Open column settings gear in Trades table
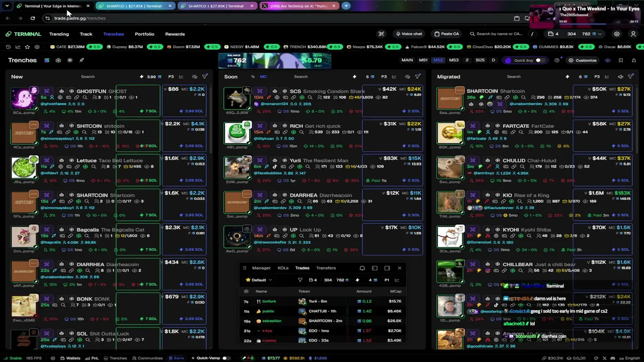 tap(246, 292)
